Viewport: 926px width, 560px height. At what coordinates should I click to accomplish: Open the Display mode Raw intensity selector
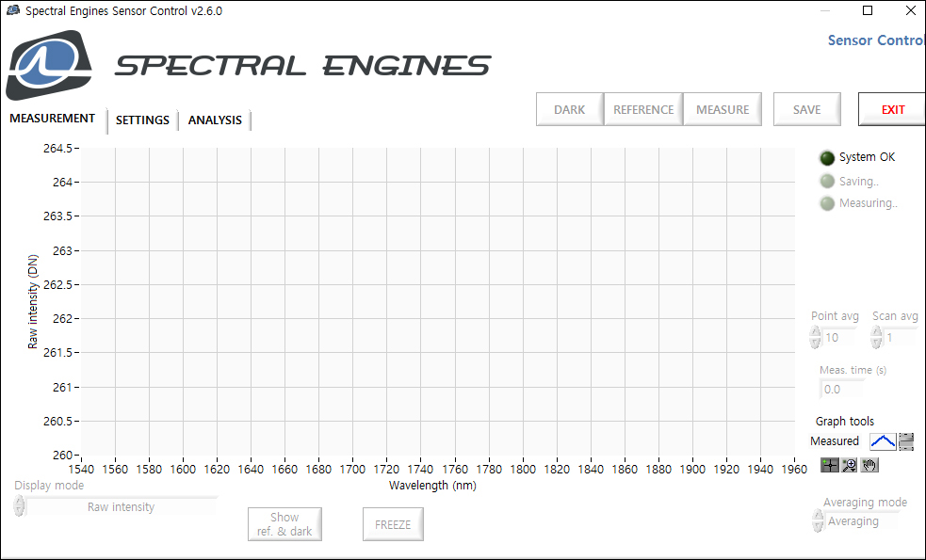[x=122, y=507]
